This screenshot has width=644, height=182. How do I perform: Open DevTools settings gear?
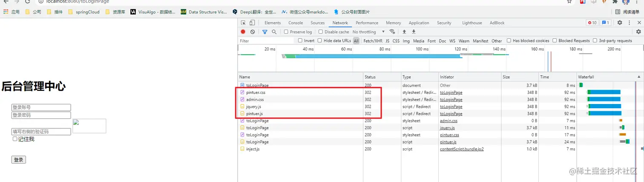point(620,23)
